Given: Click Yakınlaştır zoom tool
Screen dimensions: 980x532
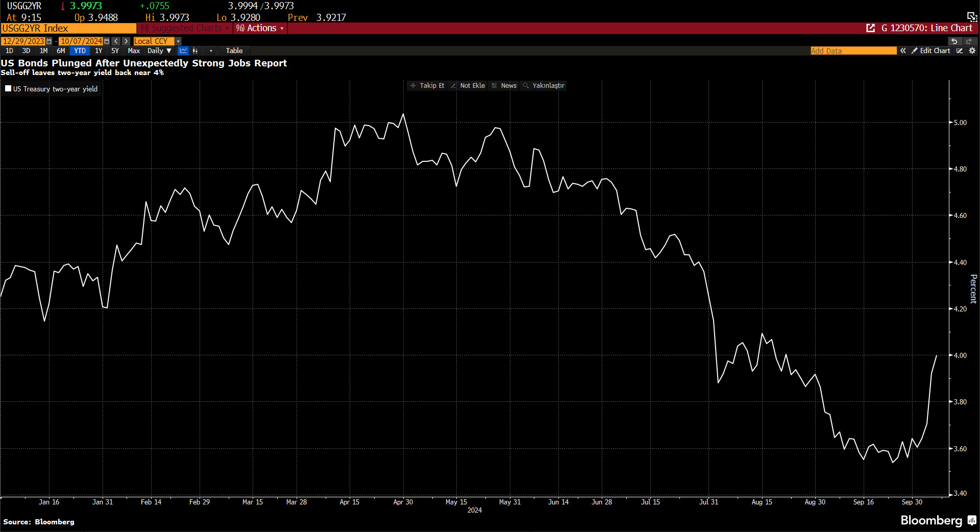Looking at the screenshot, I should (x=544, y=85).
